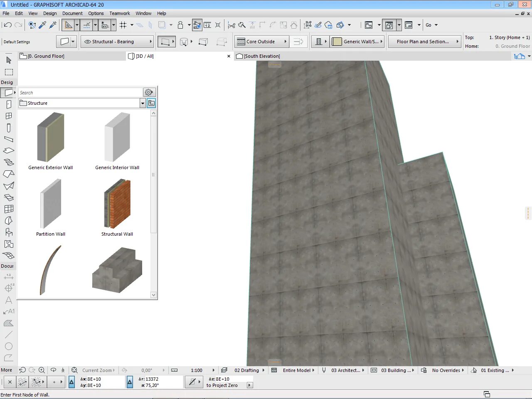Click the grid snap icon

(x=123, y=25)
